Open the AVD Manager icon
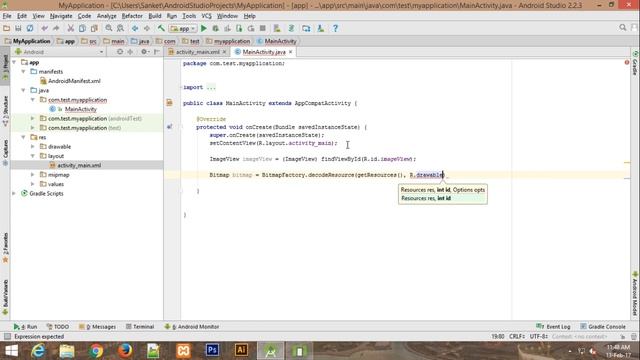This screenshot has height=360, width=640. 277,28
